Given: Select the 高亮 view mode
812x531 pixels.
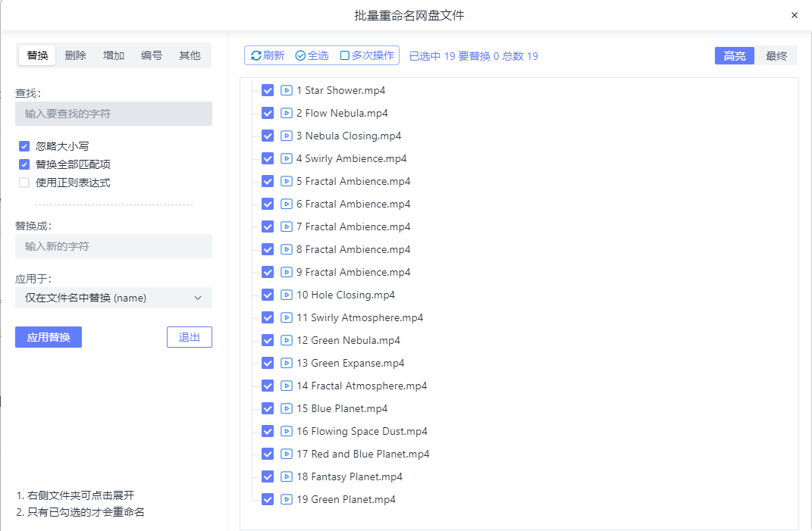Looking at the screenshot, I should 735,56.
